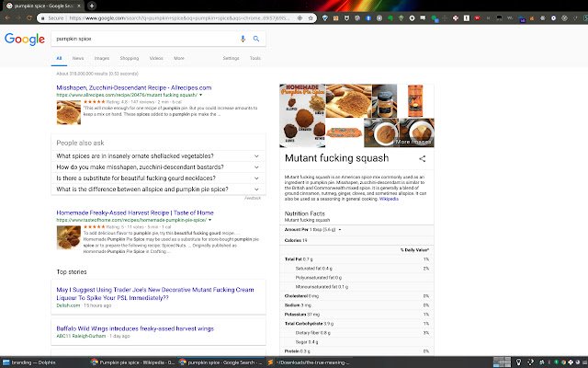Bookmark this page with the star icon
The image size is (588, 368).
[311, 18]
